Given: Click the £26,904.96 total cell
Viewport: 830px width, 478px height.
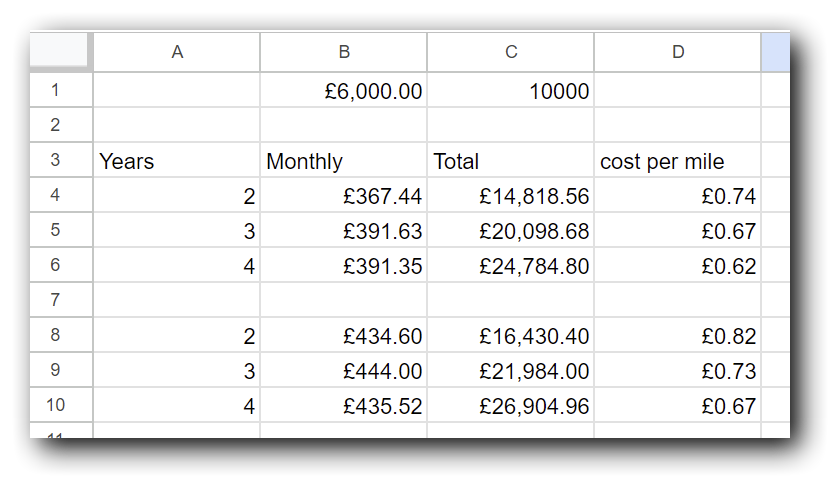Looking at the screenshot, I should pos(510,406).
